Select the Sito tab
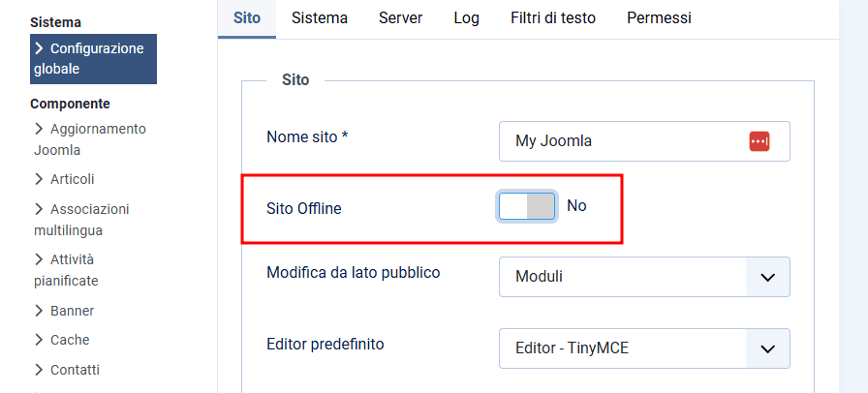868x393 pixels. click(246, 17)
